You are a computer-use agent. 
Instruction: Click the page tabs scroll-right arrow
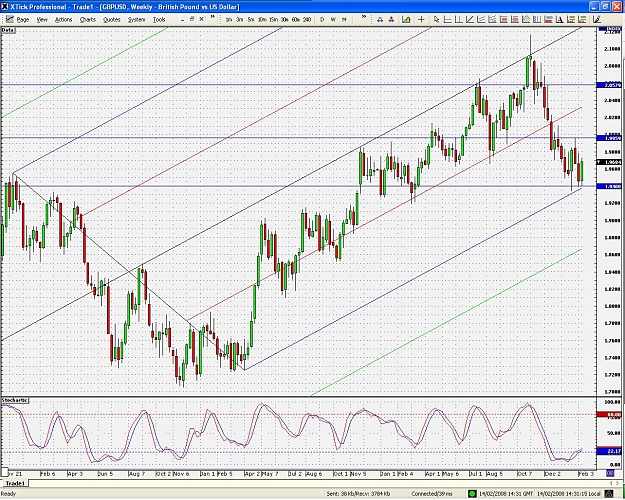pos(617,483)
